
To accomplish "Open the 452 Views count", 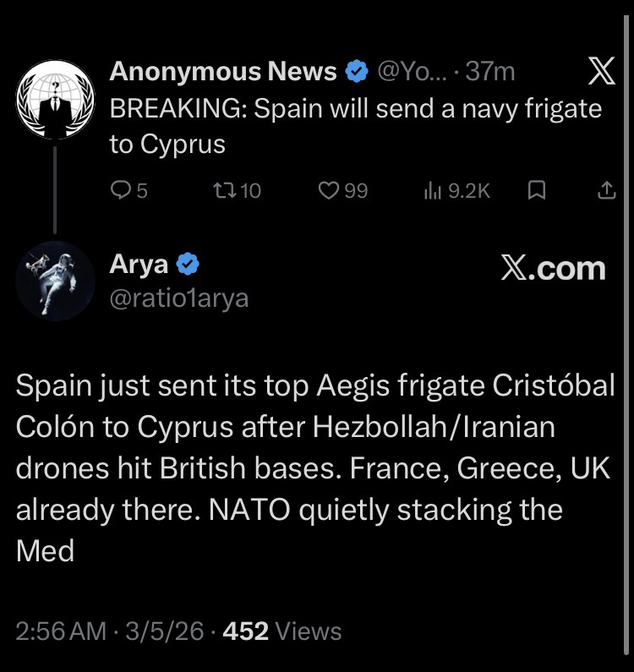I will tap(281, 631).
